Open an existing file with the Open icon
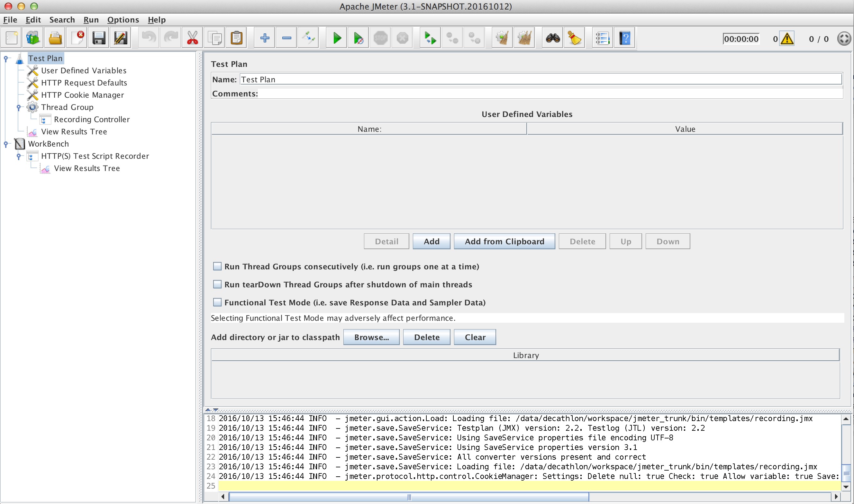 click(x=55, y=38)
